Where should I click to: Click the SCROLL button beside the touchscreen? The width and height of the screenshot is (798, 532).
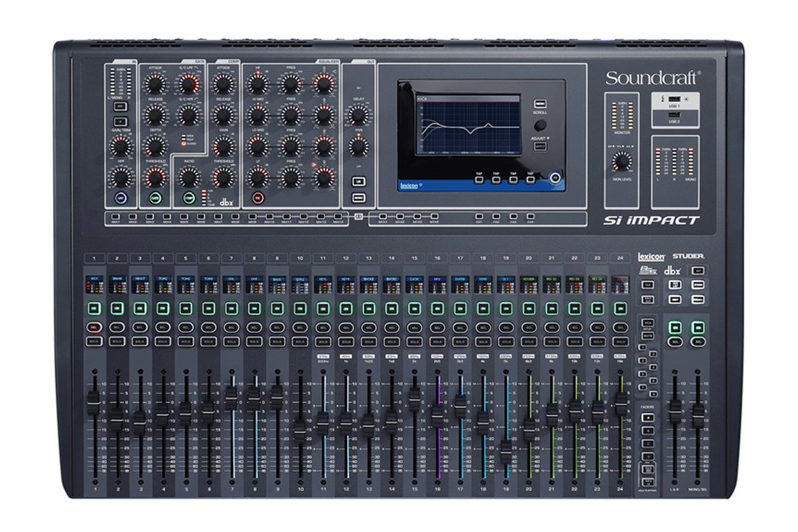click(540, 104)
